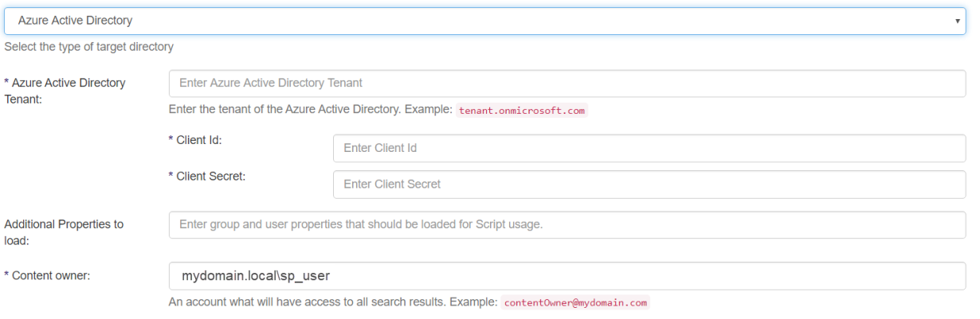Click the 'Enter the tenant of the Azure' hint
The height and width of the screenshot is (319, 980).
pyautogui.click(x=311, y=110)
